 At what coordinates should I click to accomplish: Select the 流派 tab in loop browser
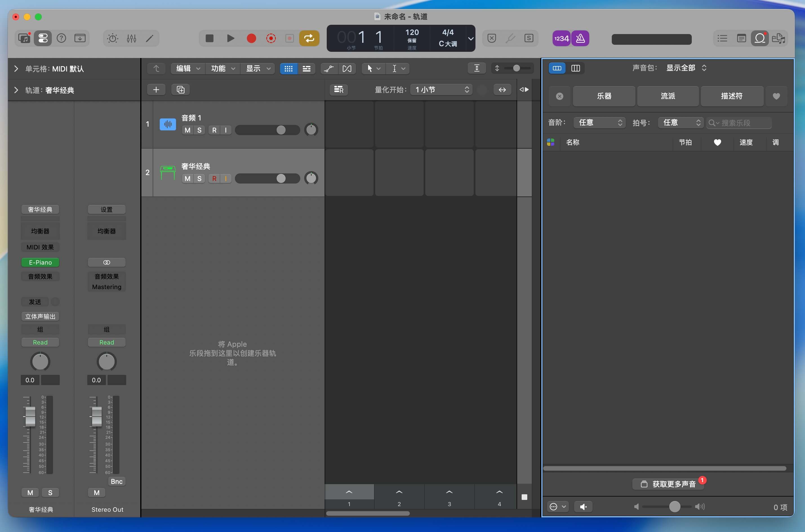click(x=668, y=96)
